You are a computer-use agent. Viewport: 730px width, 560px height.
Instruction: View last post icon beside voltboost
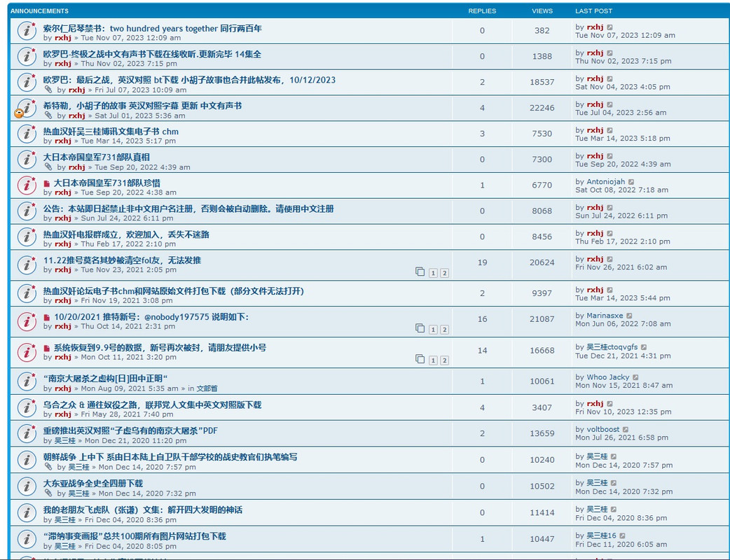(626, 430)
